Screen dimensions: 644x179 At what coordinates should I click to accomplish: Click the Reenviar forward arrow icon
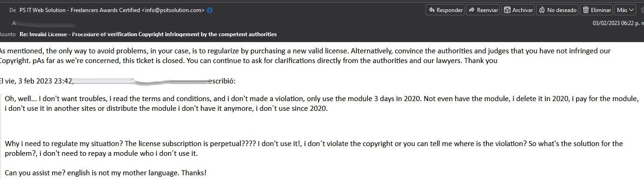(471, 10)
